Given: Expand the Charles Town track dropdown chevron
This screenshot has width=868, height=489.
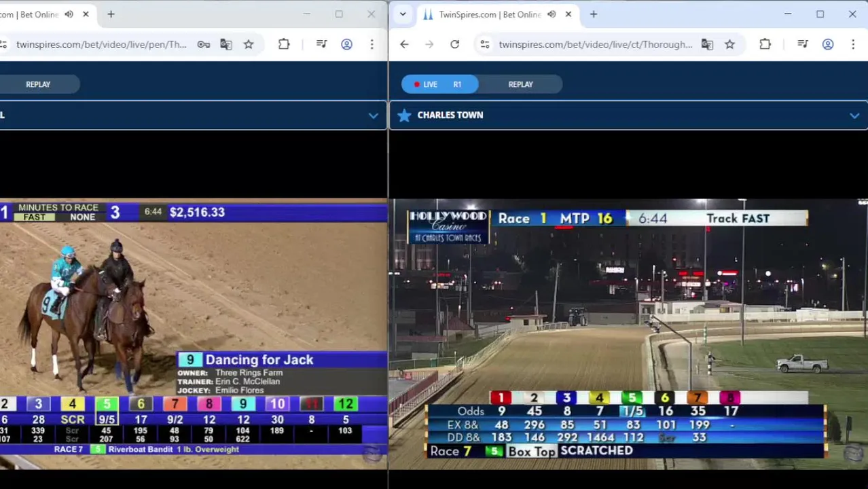Looking at the screenshot, I should 854,115.
